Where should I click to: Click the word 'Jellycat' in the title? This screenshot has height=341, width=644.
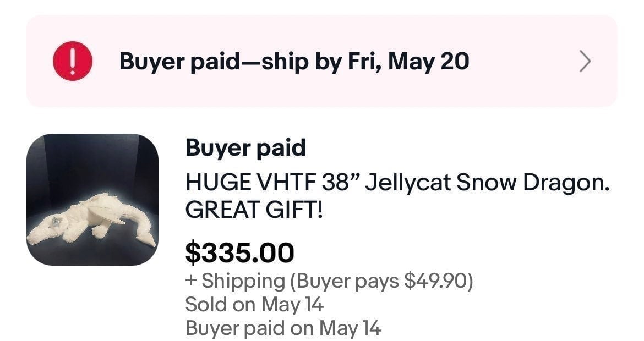tap(408, 183)
